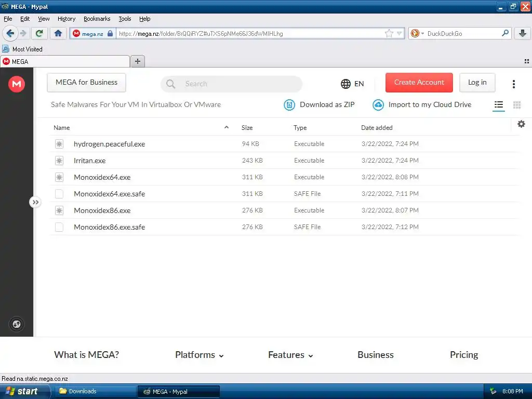Select the Irritan.exe file name

coord(89,161)
